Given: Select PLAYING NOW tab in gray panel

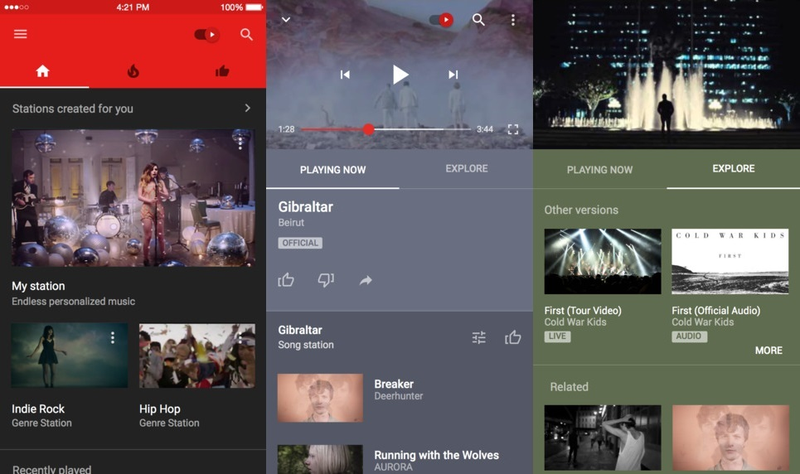Looking at the screenshot, I should pyautogui.click(x=333, y=170).
